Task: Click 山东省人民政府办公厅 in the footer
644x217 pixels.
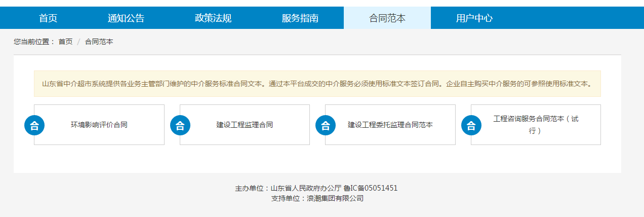Action: pos(306,188)
